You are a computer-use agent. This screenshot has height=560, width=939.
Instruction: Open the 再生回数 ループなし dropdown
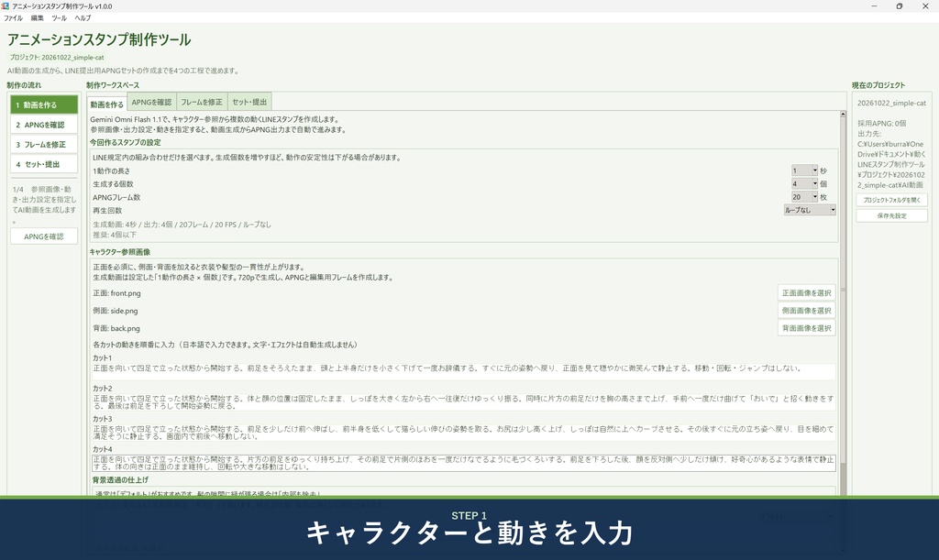[x=810, y=210]
